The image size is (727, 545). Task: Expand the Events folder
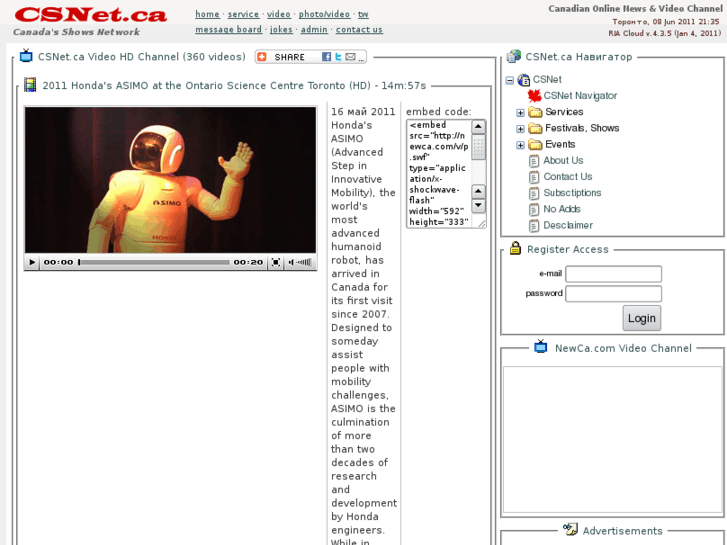pyautogui.click(x=520, y=145)
